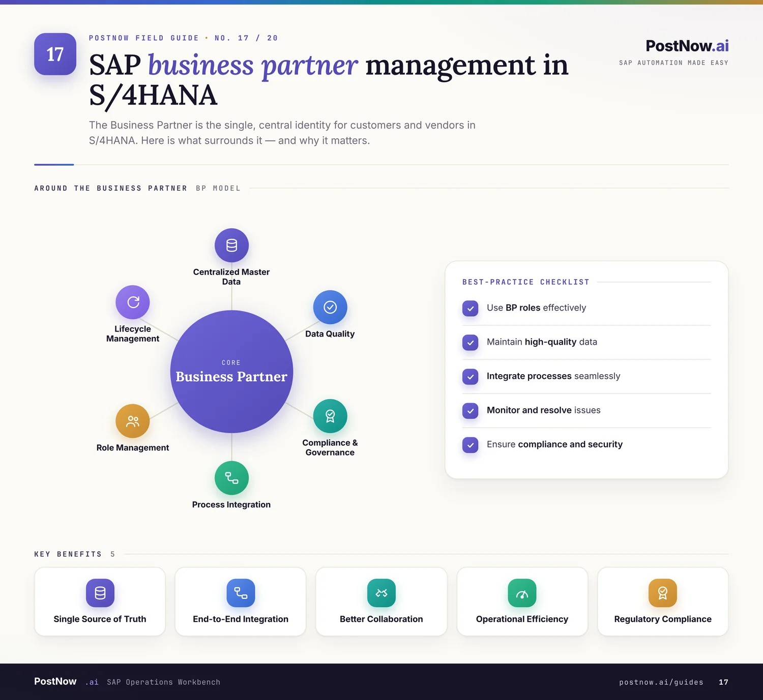Click the SAP AUTOMATION MADE EASY tagline
This screenshot has height=700, width=763.
tap(673, 63)
